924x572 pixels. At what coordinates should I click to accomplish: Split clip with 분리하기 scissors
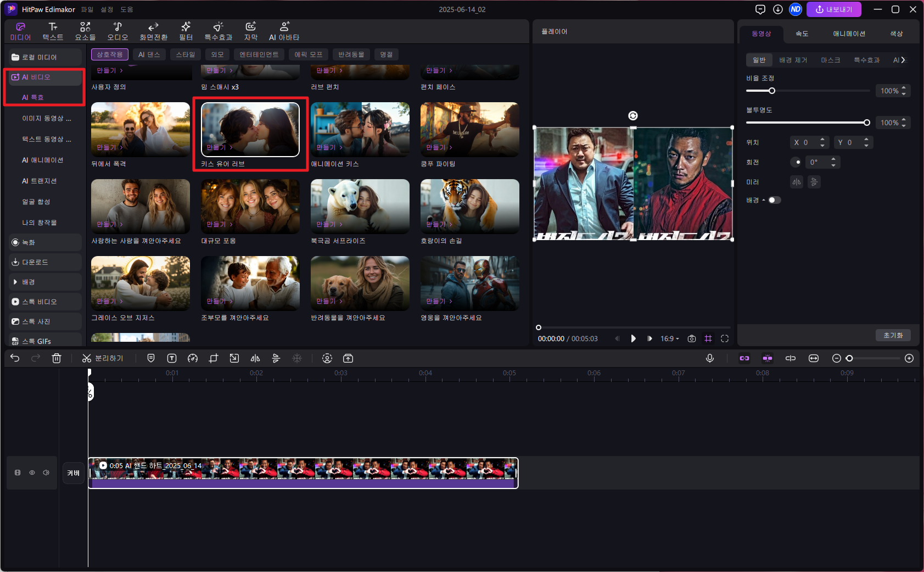point(103,358)
